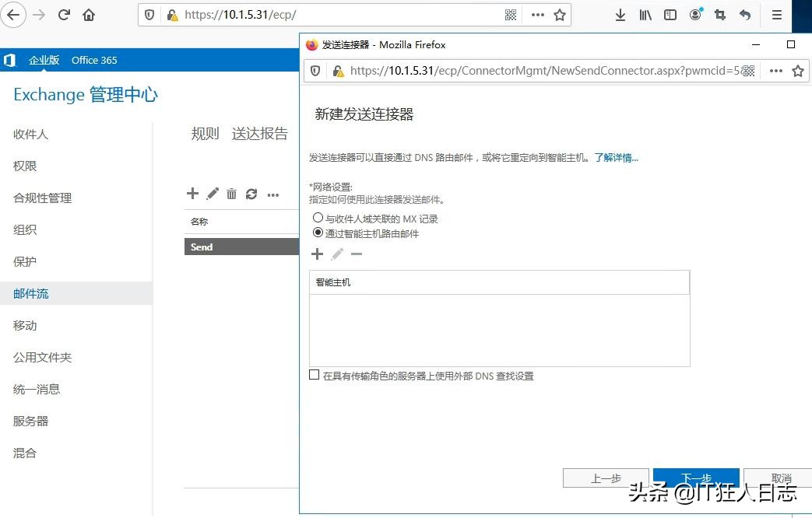Open more options menu in rules toolbar
Image resolution: width=812 pixels, height=518 pixels.
tap(272, 194)
